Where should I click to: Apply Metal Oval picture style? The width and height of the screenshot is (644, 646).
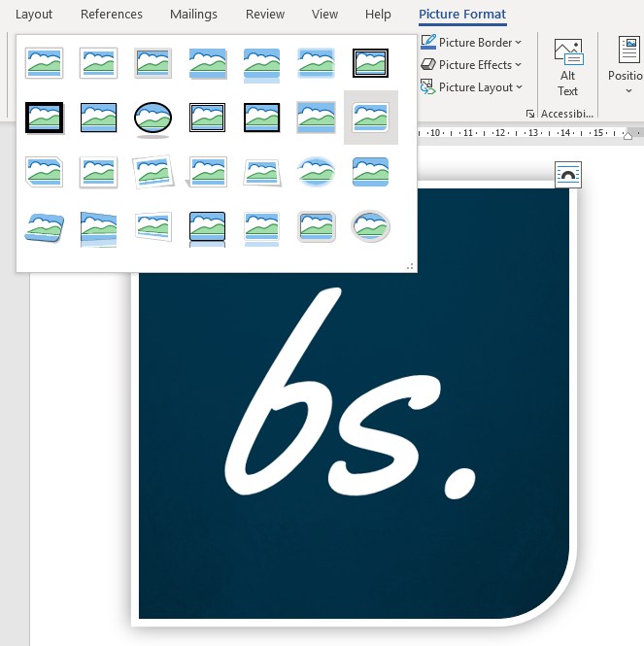[x=370, y=226]
